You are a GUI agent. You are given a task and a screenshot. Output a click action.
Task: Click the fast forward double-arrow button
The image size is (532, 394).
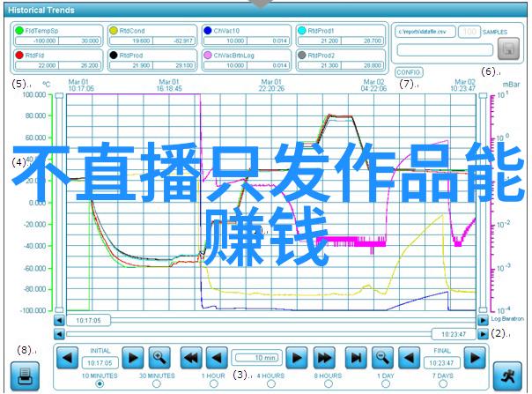tap(324, 358)
